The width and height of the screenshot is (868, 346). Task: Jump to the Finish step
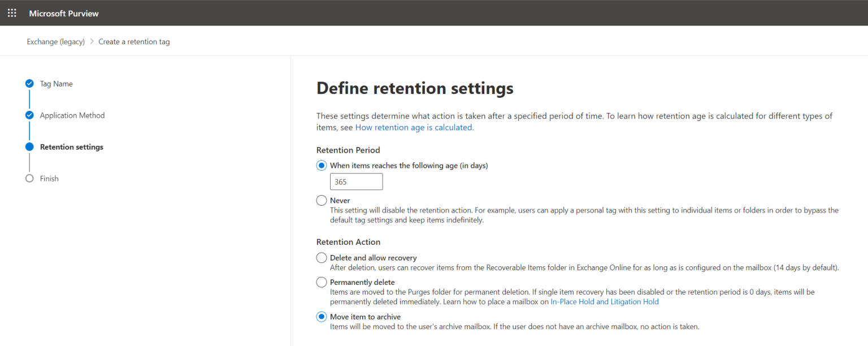49,178
